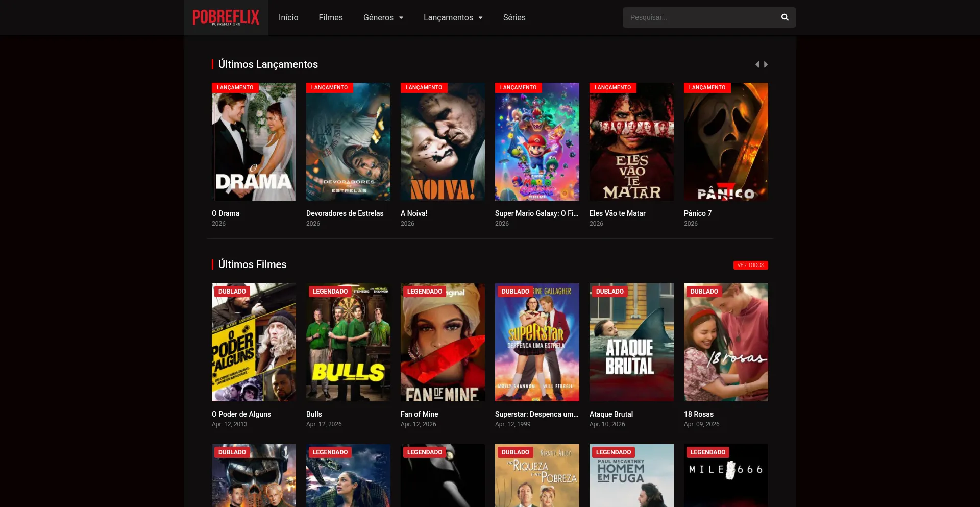Click the Últimos Lançamentos section heading

coord(268,64)
